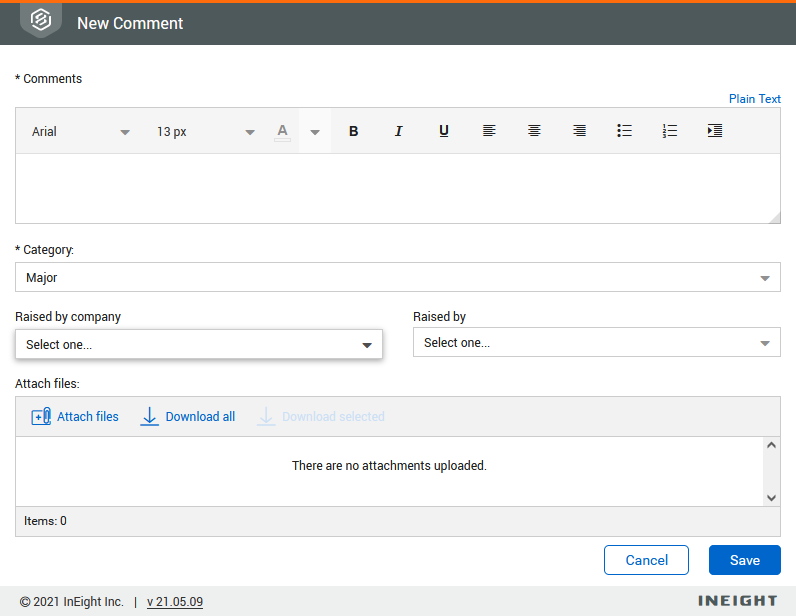Click the indent text icon
This screenshot has width=796, height=616.
715,131
